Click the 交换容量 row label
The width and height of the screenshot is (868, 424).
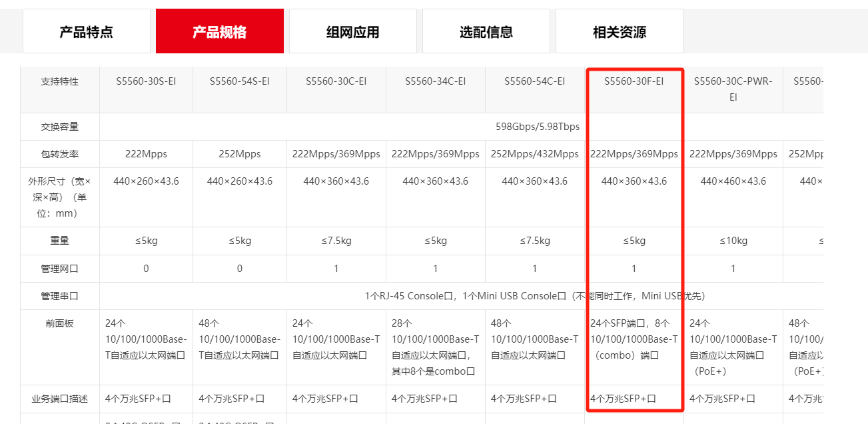[60, 127]
